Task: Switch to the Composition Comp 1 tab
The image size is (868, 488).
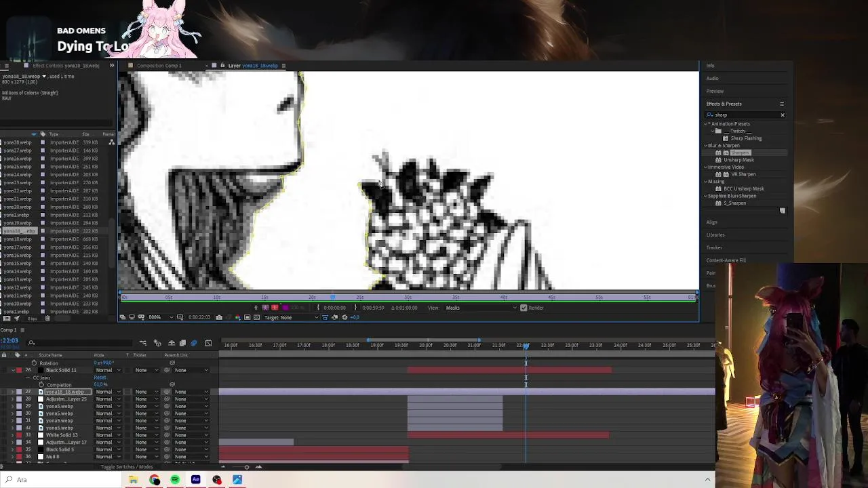Action: coord(159,66)
